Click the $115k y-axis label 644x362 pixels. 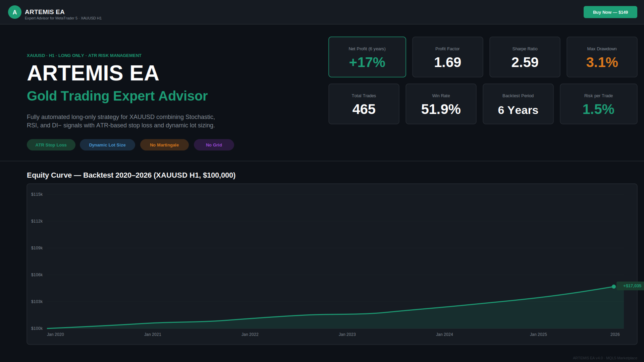(x=37, y=194)
